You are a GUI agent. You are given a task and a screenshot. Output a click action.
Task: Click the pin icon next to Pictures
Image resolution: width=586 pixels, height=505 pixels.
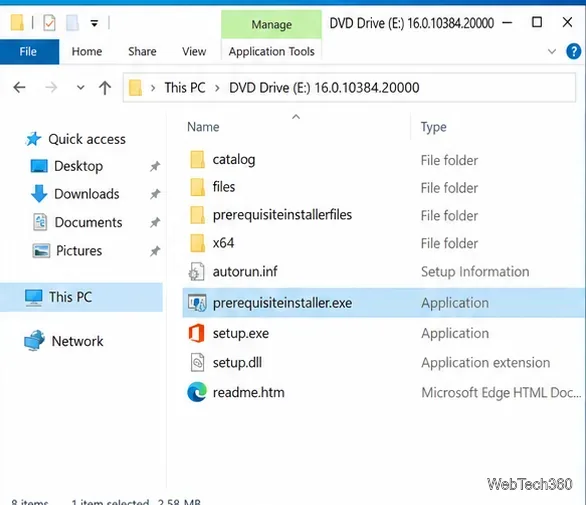tap(155, 251)
